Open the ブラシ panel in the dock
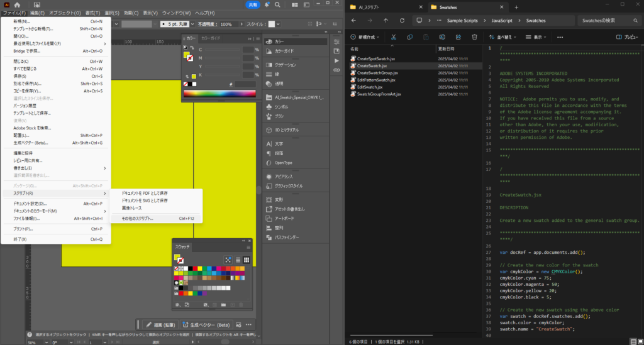644x345 pixels. (296, 116)
